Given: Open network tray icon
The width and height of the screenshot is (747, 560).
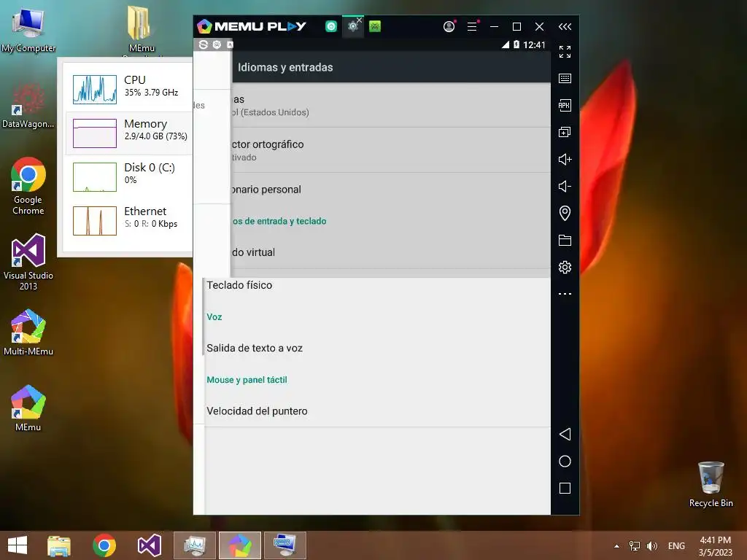Looking at the screenshot, I should click(635, 546).
